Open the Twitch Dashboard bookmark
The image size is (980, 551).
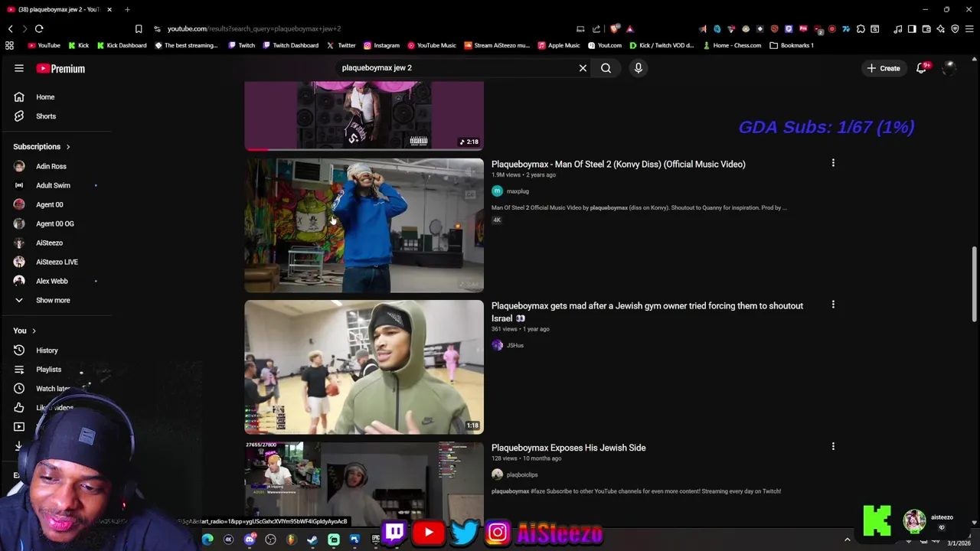290,45
